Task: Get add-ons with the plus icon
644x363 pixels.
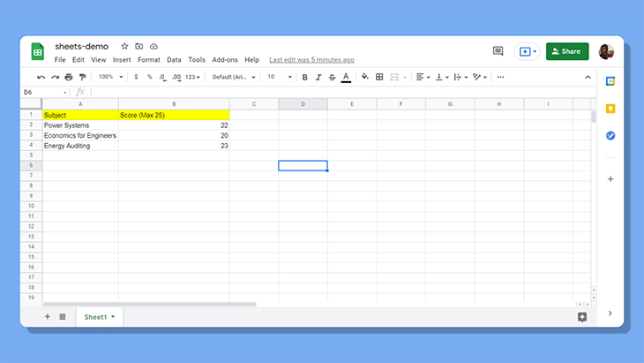Action: (x=610, y=179)
